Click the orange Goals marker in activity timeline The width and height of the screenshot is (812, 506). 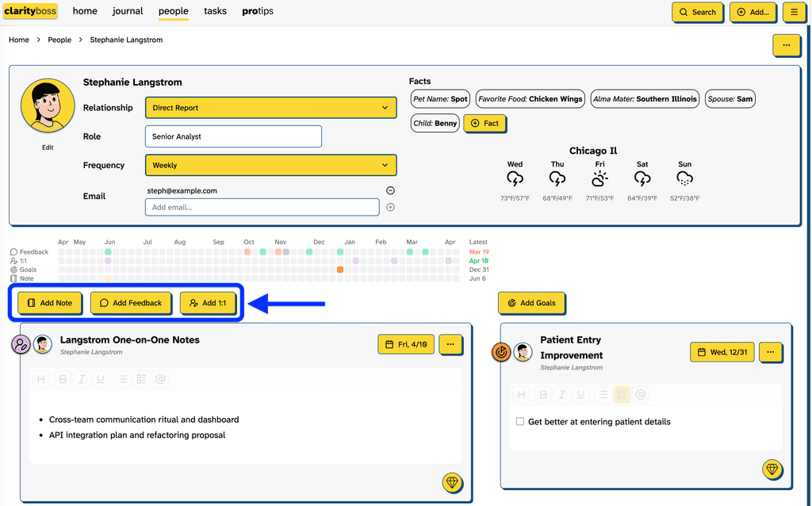pyautogui.click(x=340, y=270)
